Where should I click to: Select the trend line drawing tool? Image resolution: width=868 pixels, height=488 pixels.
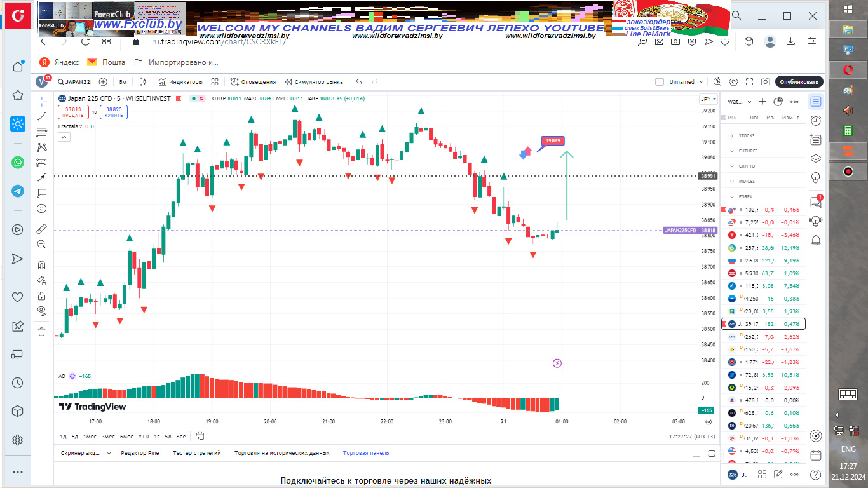41,117
